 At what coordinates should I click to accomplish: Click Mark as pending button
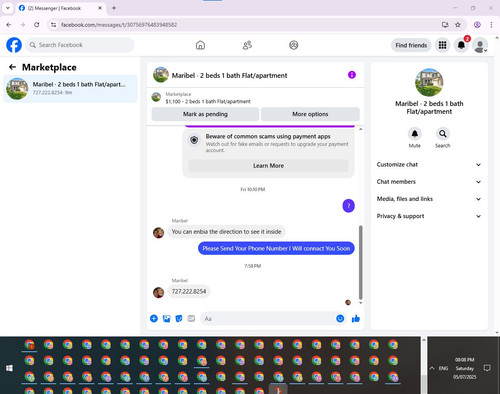[x=205, y=114]
